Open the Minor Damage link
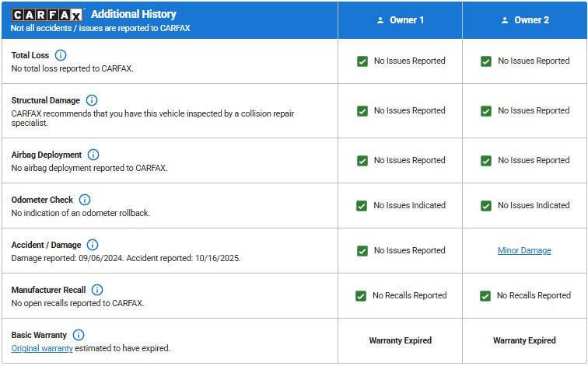This screenshot has width=588, height=366. pyautogui.click(x=524, y=250)
